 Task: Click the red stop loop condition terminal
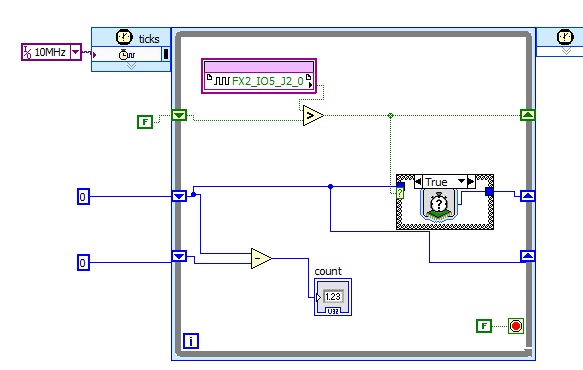(516, 326)
